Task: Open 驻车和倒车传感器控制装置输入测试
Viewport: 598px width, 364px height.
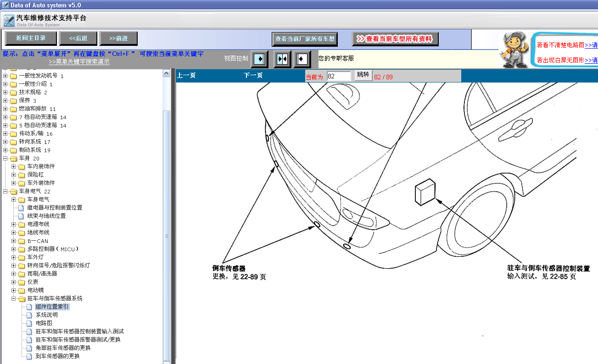Action: tap(80, 331)
